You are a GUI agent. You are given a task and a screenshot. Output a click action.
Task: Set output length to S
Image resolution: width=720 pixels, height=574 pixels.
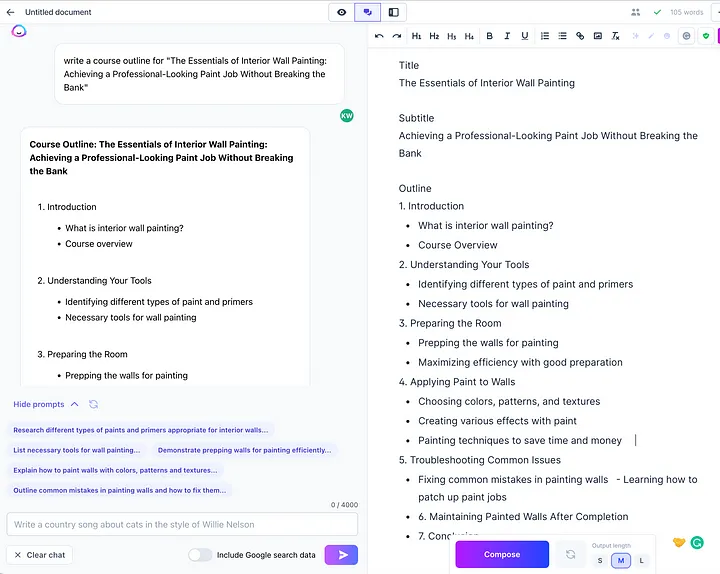[x=600, y=561]
